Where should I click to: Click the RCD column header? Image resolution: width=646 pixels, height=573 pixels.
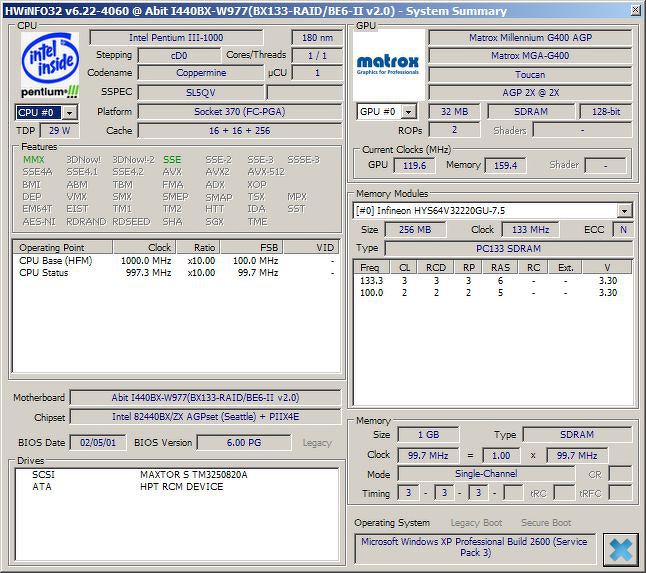[436, 267]
